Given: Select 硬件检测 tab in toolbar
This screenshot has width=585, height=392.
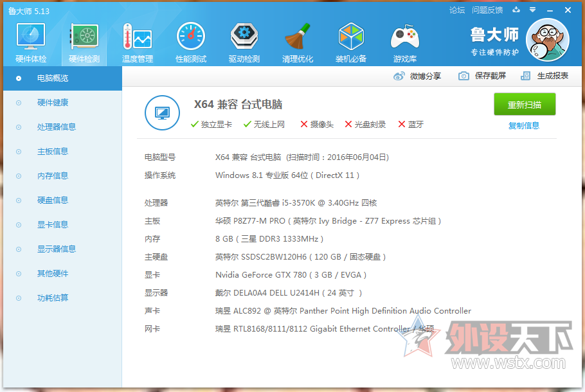Looking at the screenshot, I should (84, 41).
